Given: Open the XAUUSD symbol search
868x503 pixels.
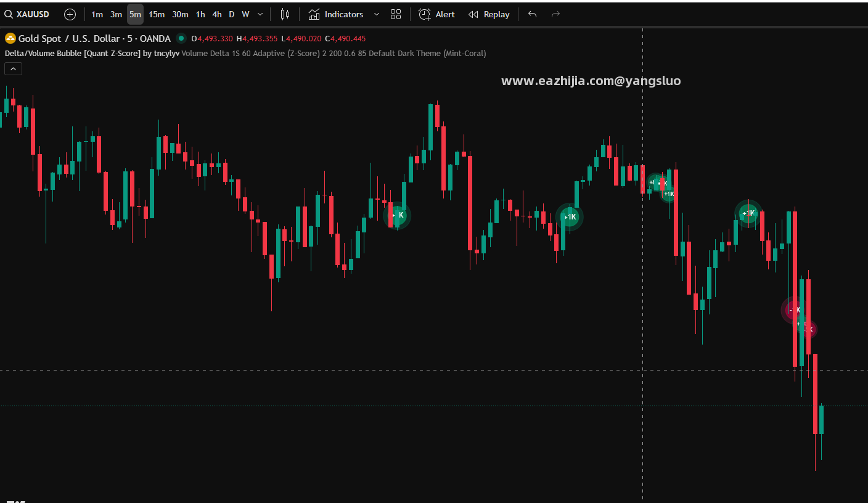Looking at the screenshot, I should point(27,14).
